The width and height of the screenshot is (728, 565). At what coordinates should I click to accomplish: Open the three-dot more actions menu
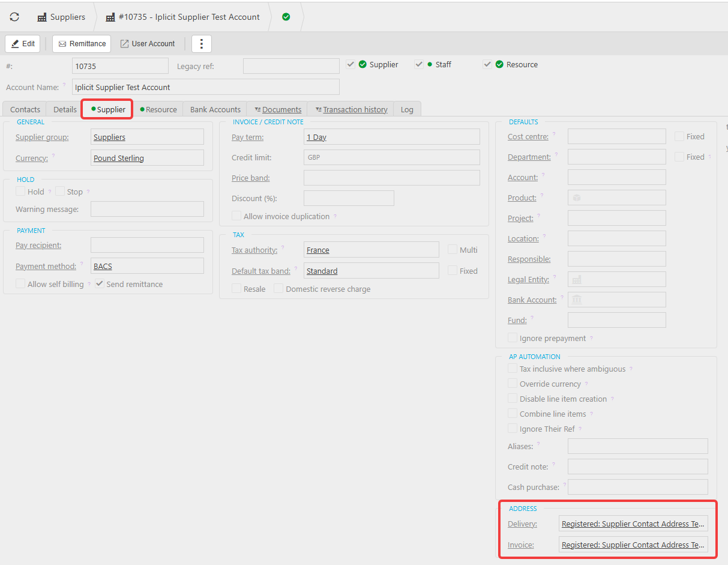pyautogui.click(x=202, y=44)
